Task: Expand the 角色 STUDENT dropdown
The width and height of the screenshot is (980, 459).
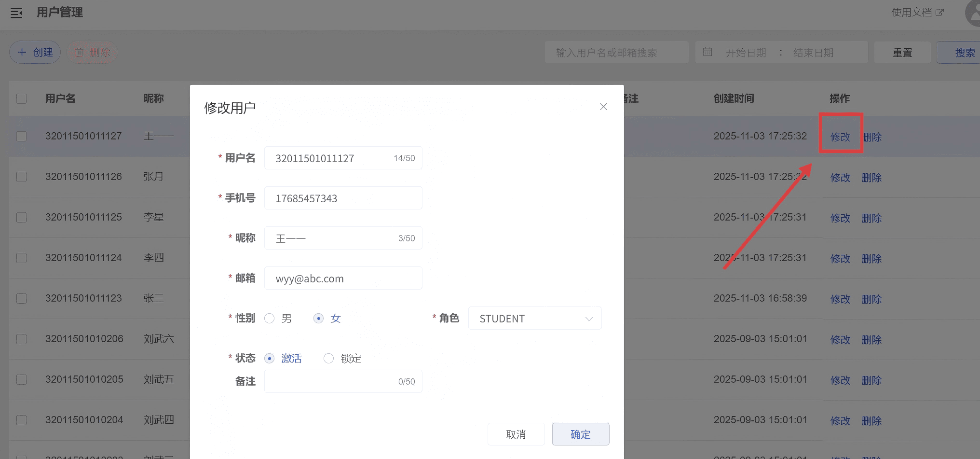Action: click(535, 319)
